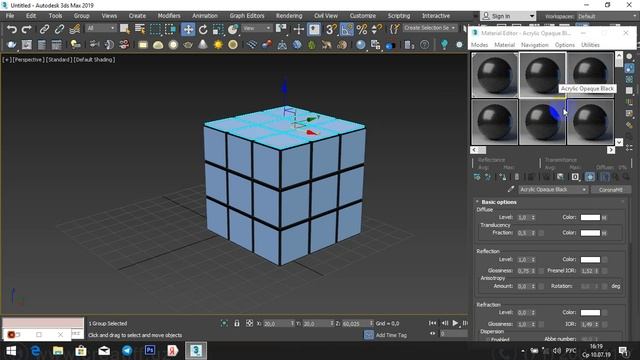Open Photoshop from the taskbar
This screenshot has height=360, width=640.
pos(149,351)
